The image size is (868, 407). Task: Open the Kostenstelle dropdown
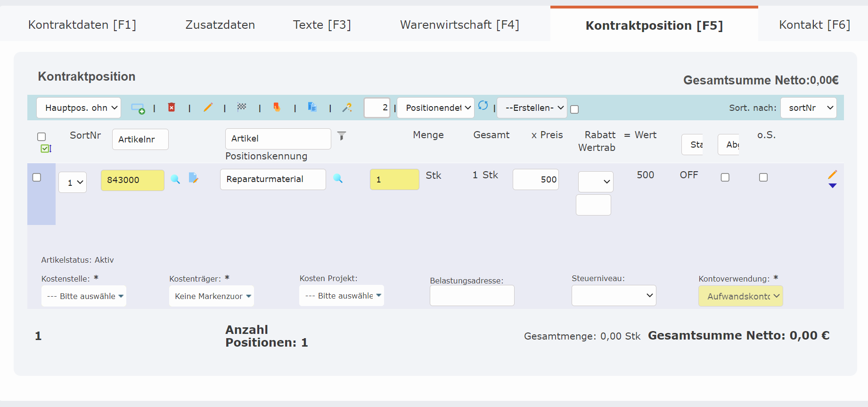pyautogui.click(x=84, y=296)
